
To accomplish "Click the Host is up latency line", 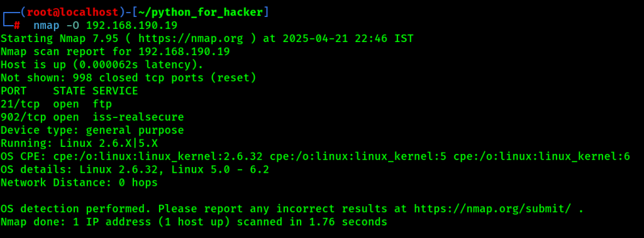I will pyautogui.click(x=103, y=65).
